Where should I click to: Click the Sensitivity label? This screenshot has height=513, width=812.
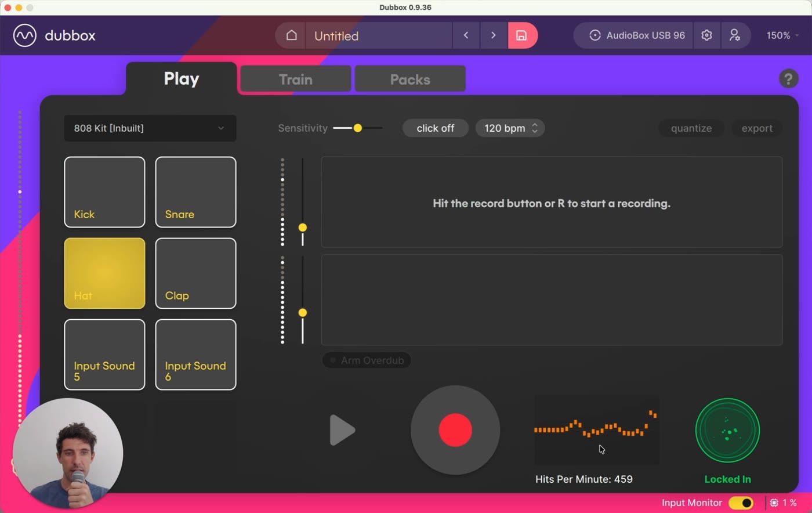tap(303, 128)
